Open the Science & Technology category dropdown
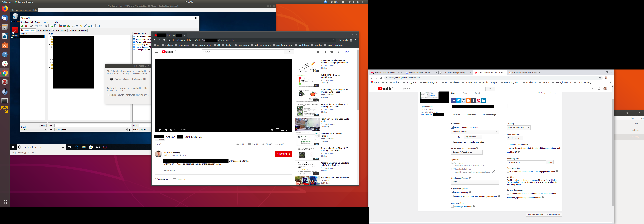The image size is (644, 224). pyautogui.click(x=518, y=128)
